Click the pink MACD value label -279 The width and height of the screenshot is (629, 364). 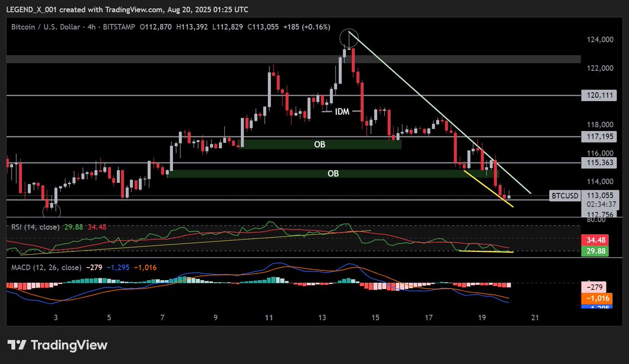595,287
